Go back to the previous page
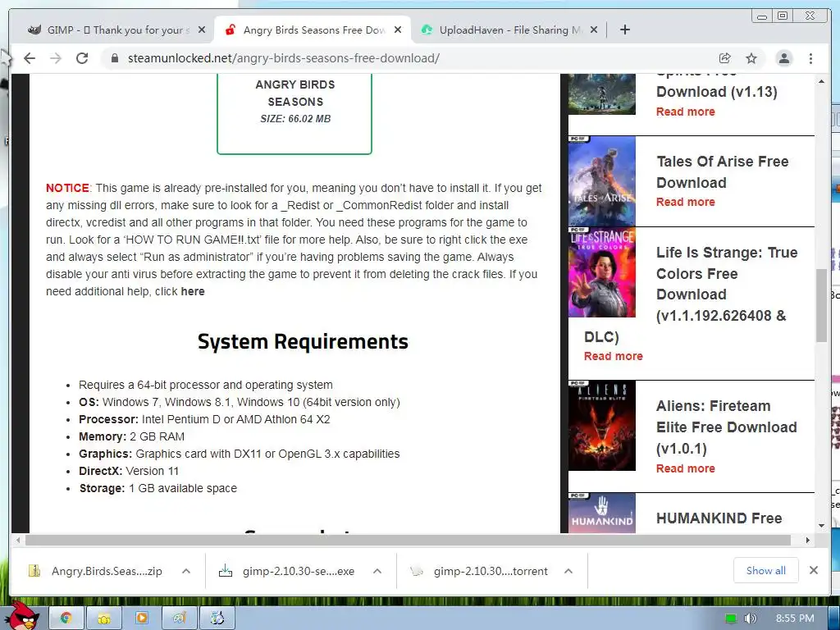Image resolution: width=840 pixels, height=630 pixels. 30,58
